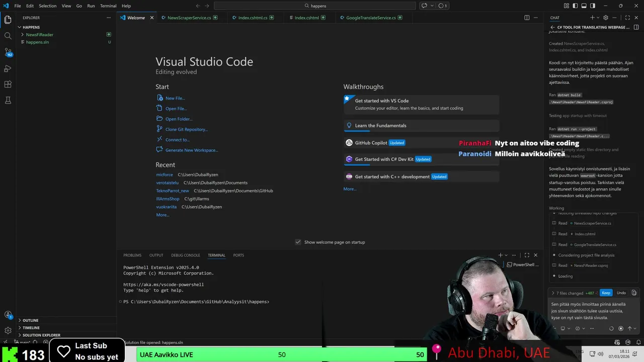This screenshot has width=644, height=362.
Task: Open the Help menu
Action: click(x=126, y=6)
